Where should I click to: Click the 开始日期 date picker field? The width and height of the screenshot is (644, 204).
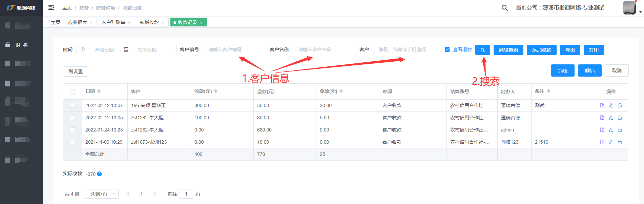point(104,50)
